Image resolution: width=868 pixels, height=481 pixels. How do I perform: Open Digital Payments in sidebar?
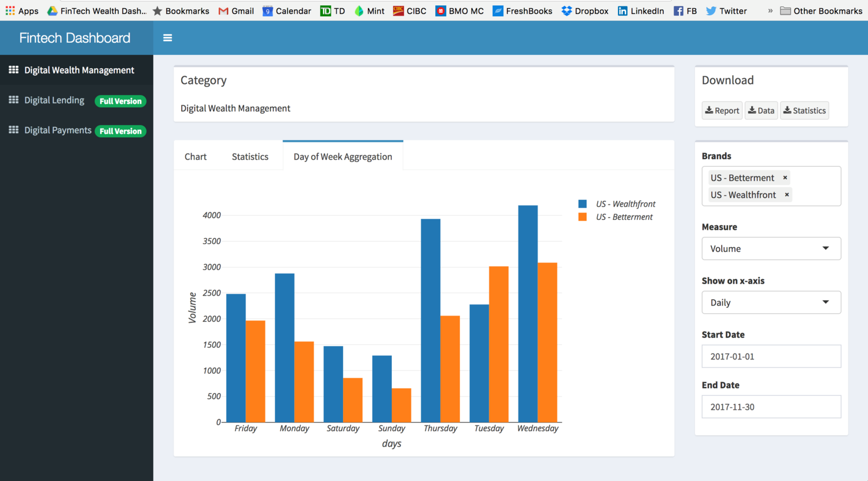pyautogui.click(x=58, y=130)
